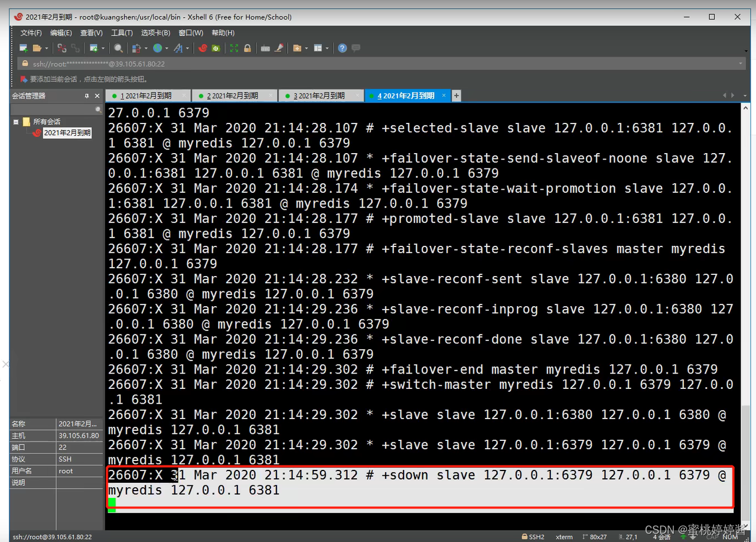Open the 选项卡(B) menu
Screen dimensions: 756x542
tap(156, 33)
